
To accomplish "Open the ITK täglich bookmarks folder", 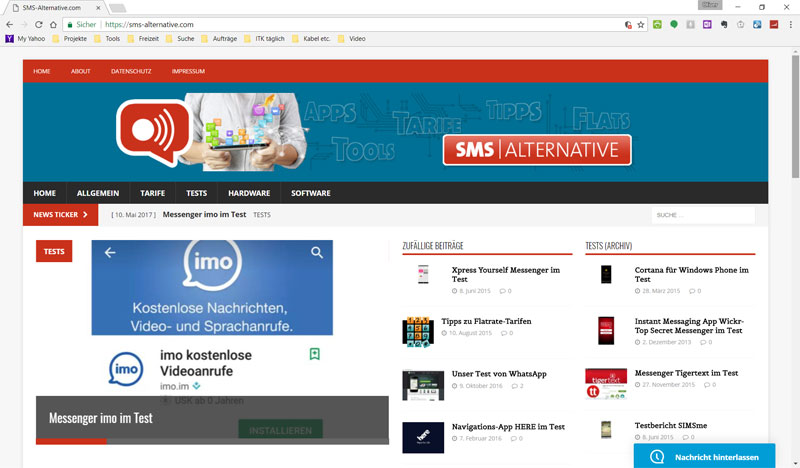I will (x=264, y=39).
